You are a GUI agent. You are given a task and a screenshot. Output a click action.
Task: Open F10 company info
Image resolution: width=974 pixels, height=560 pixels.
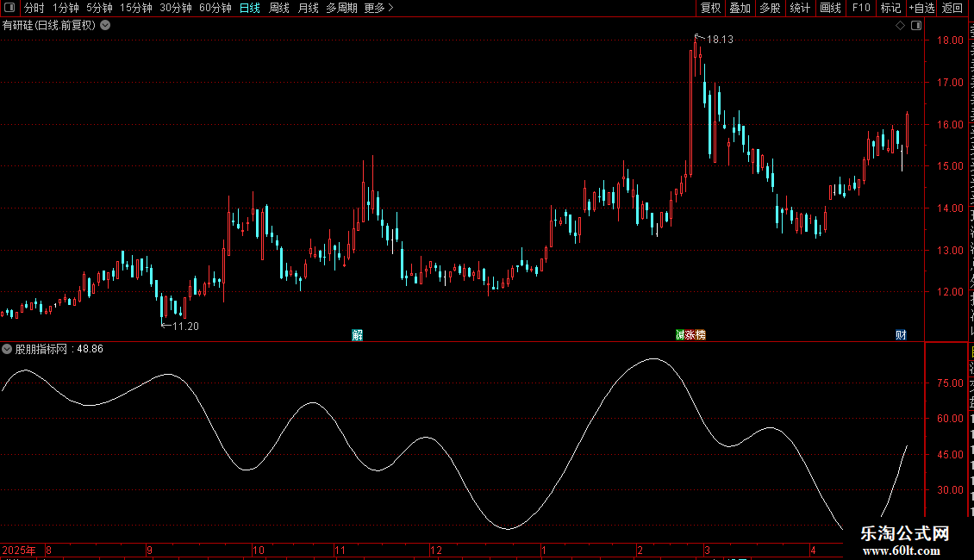[x=860, y=8]
